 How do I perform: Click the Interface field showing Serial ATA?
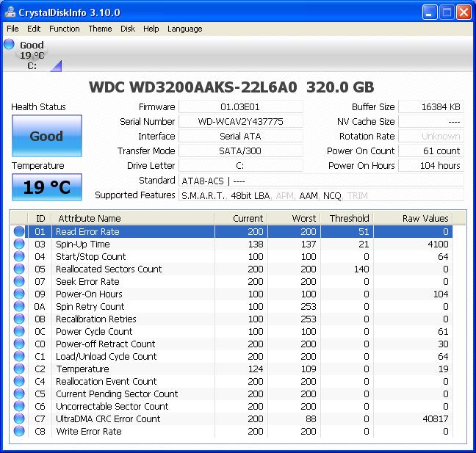[240, 136]
